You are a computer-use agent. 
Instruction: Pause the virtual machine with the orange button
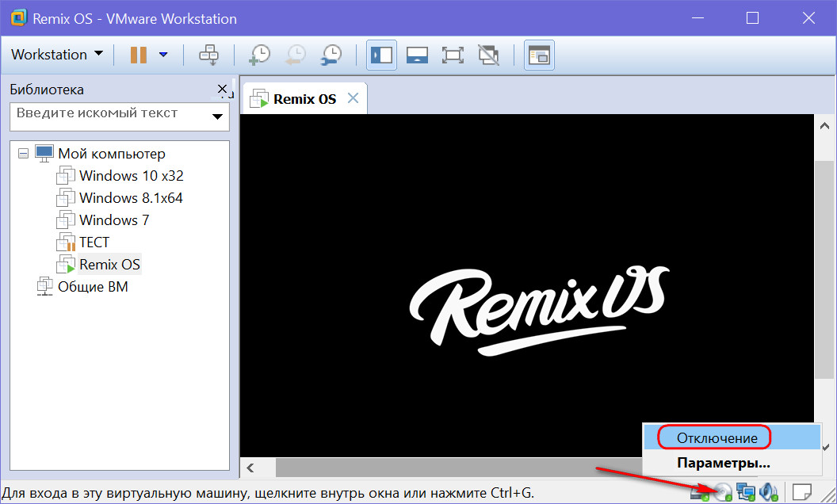(x=139, y=55)
